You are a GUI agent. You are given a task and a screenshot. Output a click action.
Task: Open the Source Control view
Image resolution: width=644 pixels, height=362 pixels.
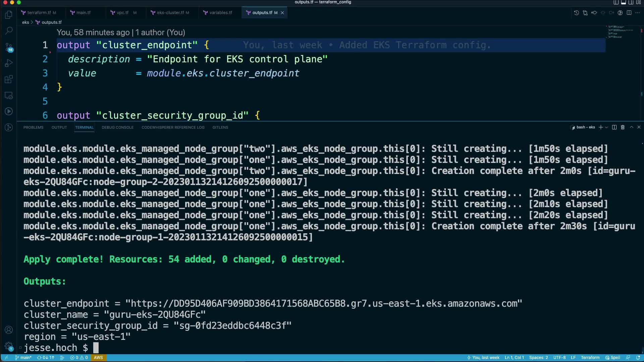[x=9, y=47]
